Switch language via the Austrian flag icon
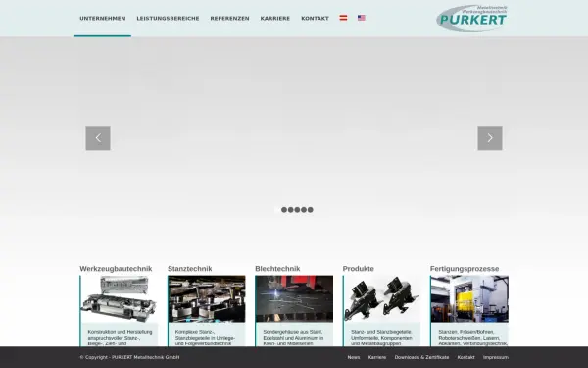 pos(343,18)
